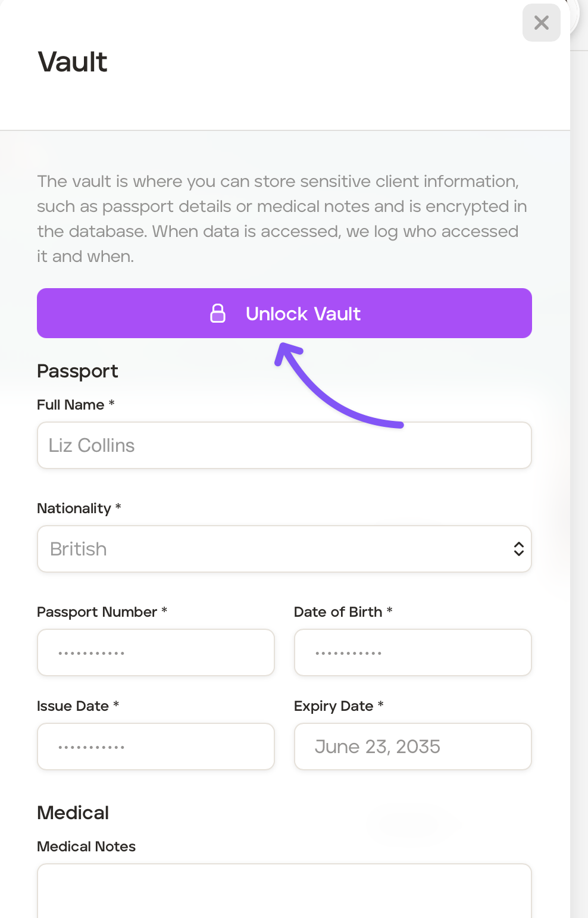Click the Full Name label

(x=70, y=405)
